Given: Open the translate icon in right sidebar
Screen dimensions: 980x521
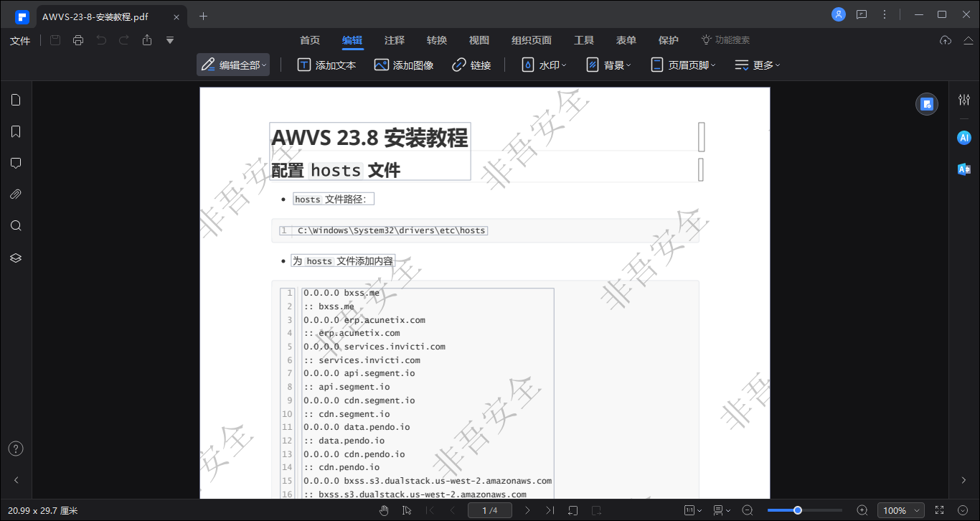Looking at the screenshot, I should (x=964, y=169).
